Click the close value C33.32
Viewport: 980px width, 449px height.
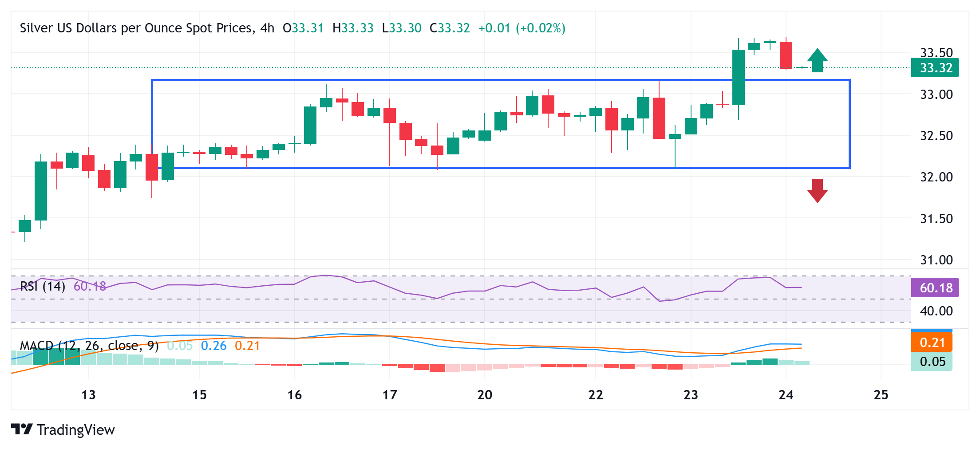pos(450,28)
